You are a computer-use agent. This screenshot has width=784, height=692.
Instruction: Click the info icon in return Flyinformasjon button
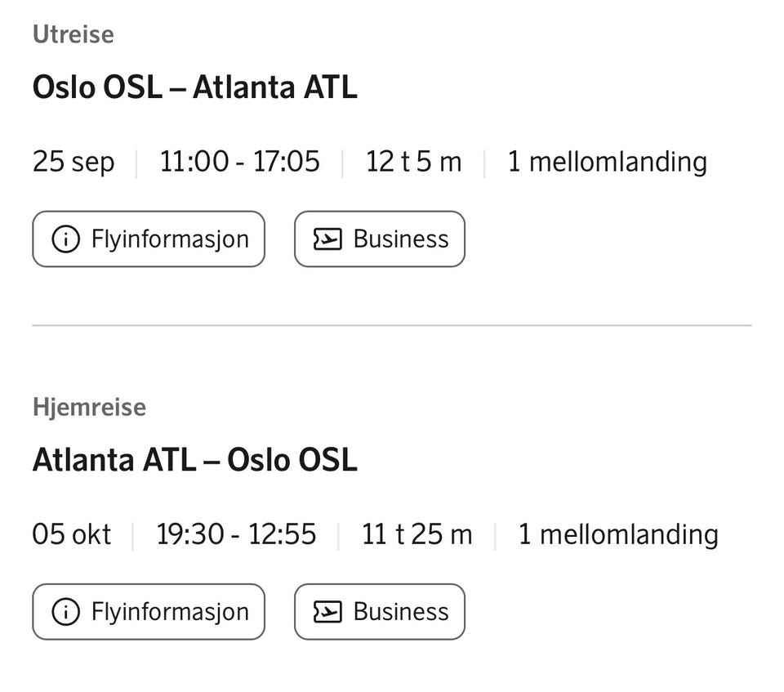pos(65,611)
